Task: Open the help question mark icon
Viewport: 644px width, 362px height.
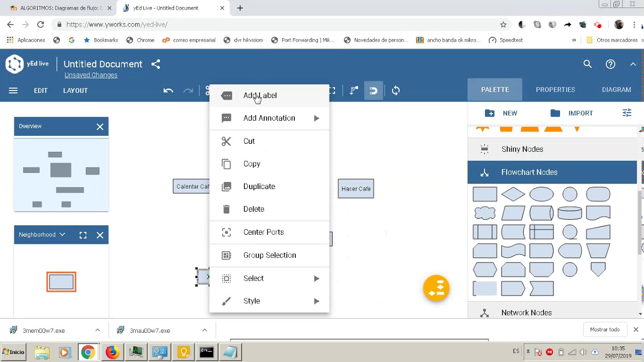Action: [x=610, y=64]
